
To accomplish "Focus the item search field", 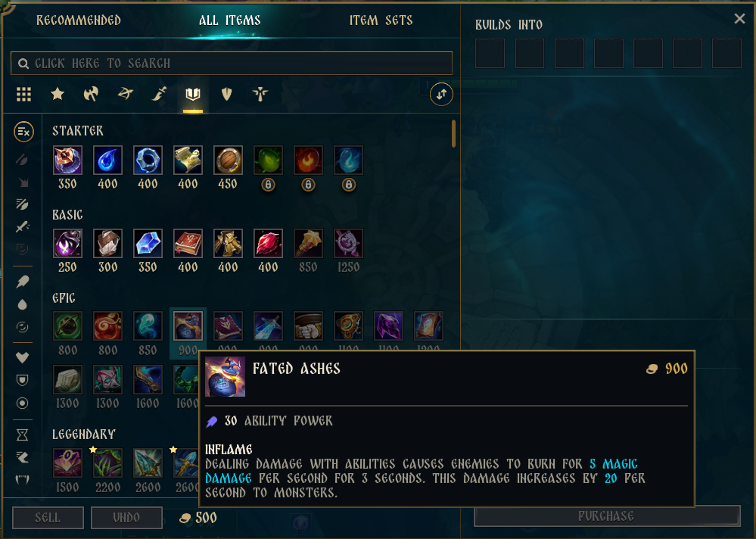I will tap(232, 63).
